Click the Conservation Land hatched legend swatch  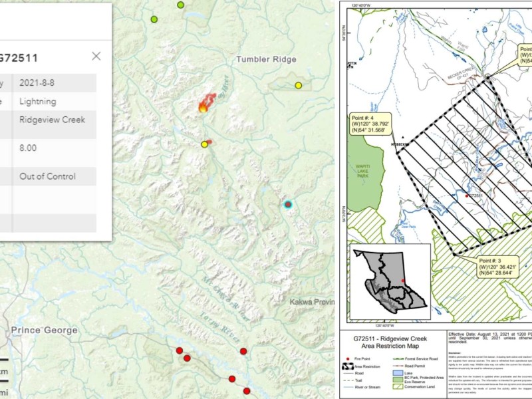[x=398, y=386]
